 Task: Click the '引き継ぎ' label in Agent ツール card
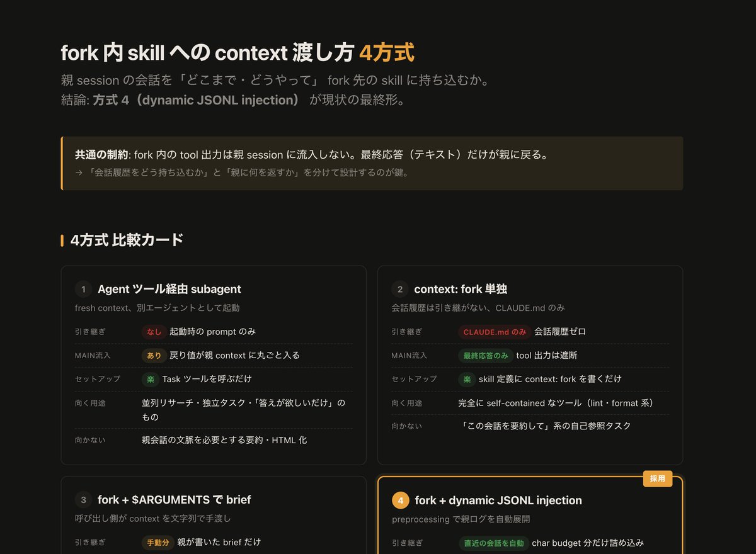coord(90,332)
